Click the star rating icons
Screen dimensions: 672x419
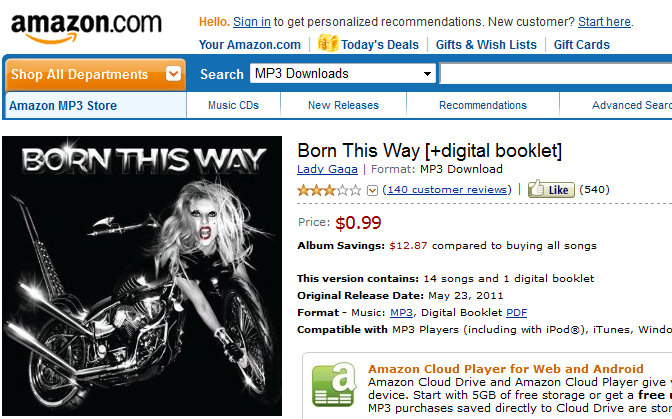click(330, 190)
